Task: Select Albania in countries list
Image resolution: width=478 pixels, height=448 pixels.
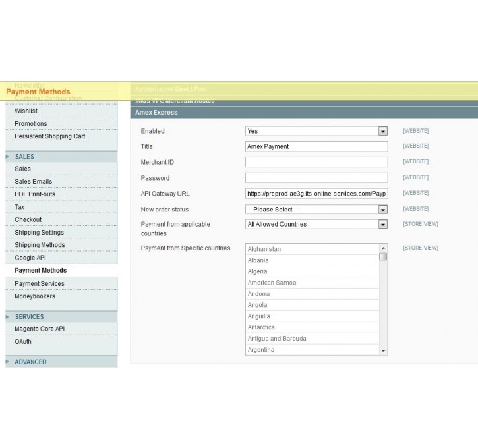Action: [312, 260]
